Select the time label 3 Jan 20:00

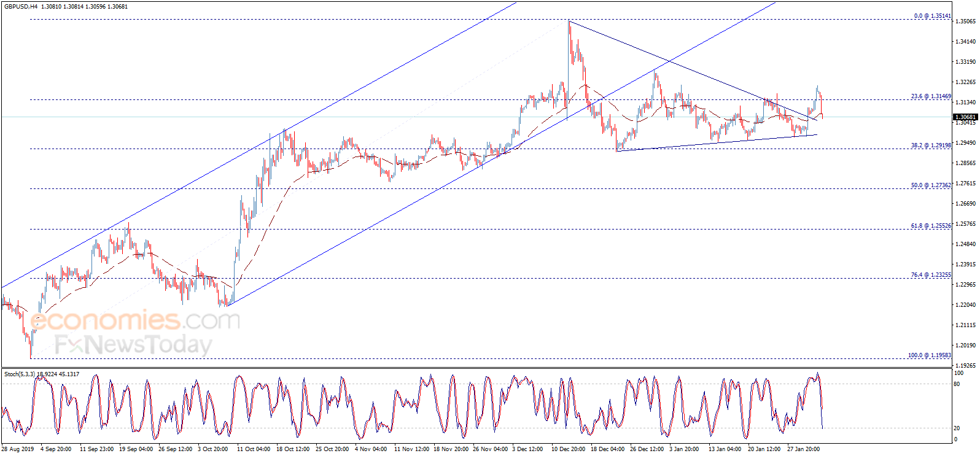click(x=684, y=449)
